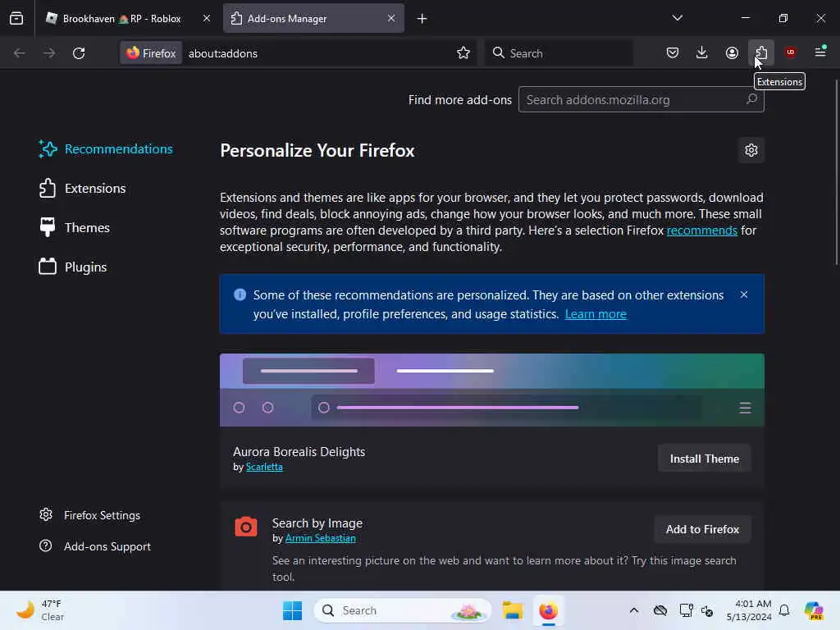Bookmark this page with star icon
The height and width of the screenshot is (630, 840).
click(x=463, y=53)
